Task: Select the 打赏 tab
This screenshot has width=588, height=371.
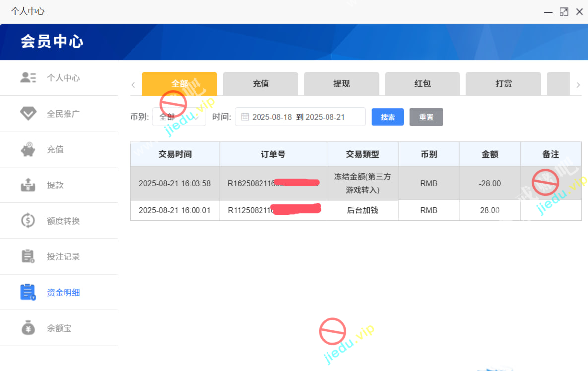Action: 503,84
